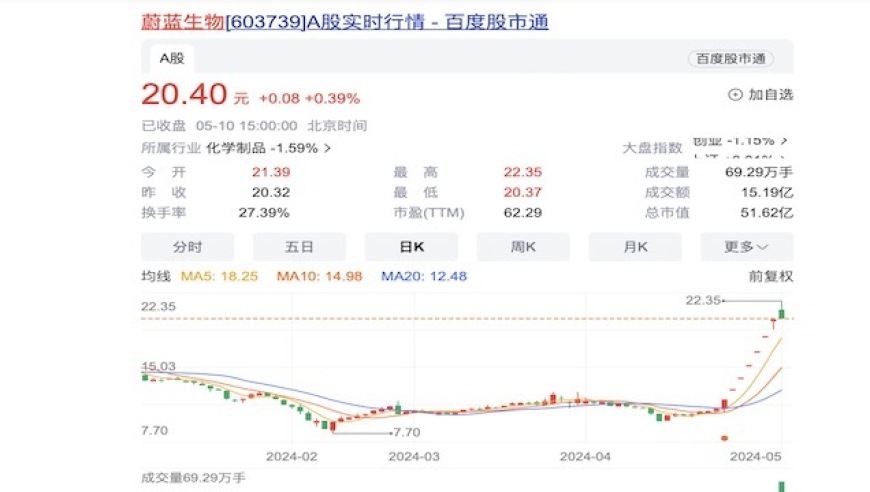Click the 已收盘 05-10 15:00:00 status text
Viewport: 870px width, 492px height.
pyautogui.click(x=219, y=126)
